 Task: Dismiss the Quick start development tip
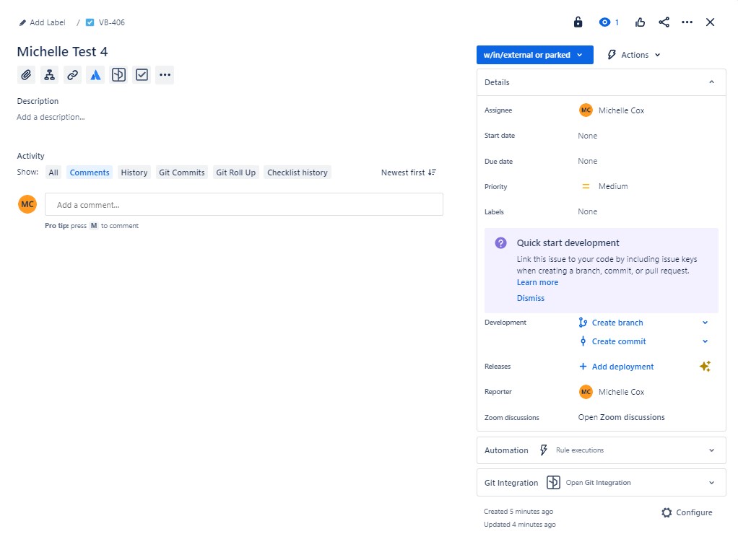531,298
